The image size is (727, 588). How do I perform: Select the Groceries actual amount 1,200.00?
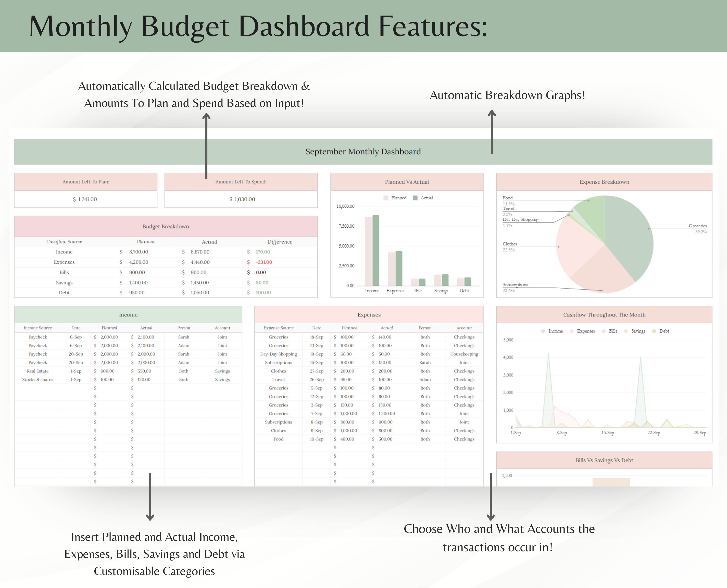click(386, 413)
